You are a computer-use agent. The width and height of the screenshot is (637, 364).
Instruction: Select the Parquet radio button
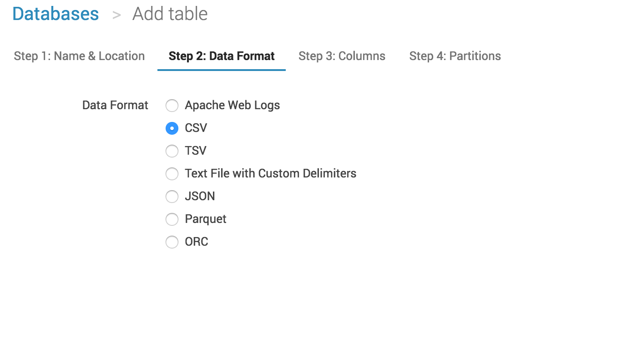(x=172, y=219)
